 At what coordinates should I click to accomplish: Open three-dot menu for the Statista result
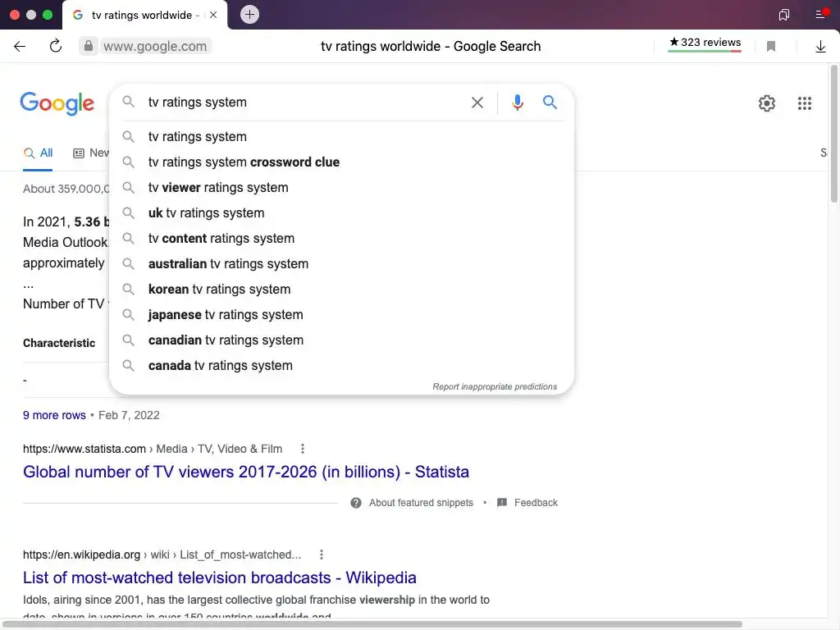303,449
